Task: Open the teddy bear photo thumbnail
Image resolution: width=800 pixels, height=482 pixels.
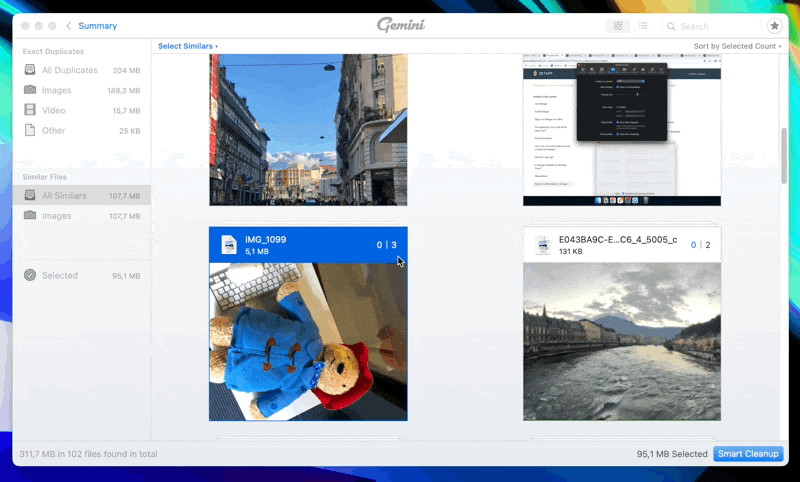Action: 308,342
